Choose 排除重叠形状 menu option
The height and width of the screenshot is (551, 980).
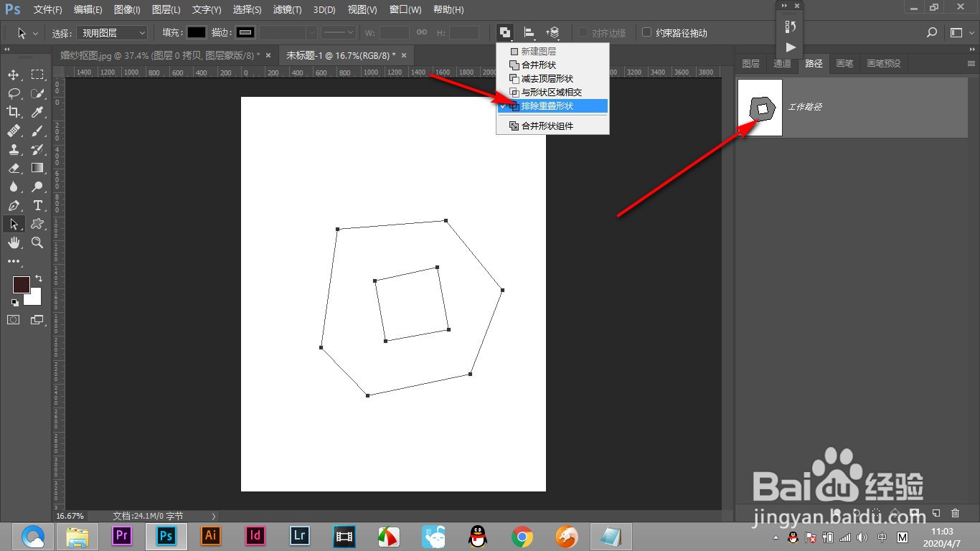(x=552, y=106)
